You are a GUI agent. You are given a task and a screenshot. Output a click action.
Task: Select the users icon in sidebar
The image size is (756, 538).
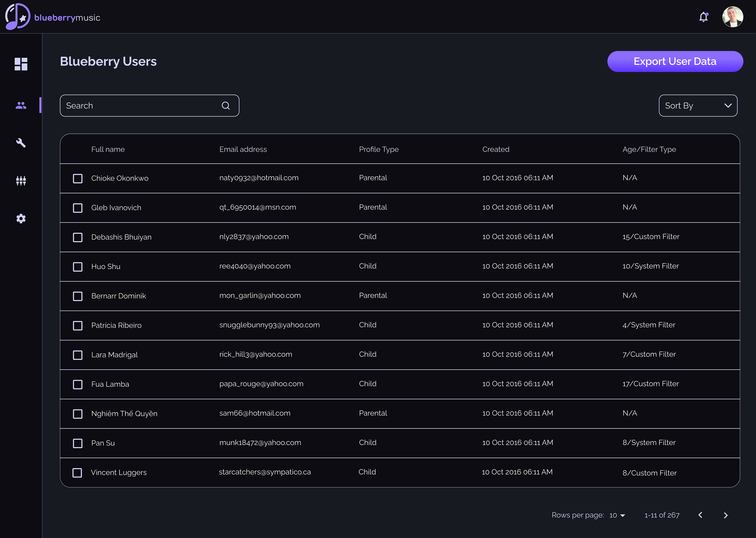point(21,105)
